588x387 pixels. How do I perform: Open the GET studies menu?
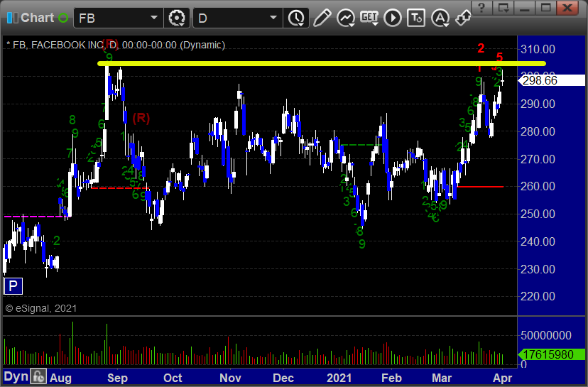[x=369, y=18]
